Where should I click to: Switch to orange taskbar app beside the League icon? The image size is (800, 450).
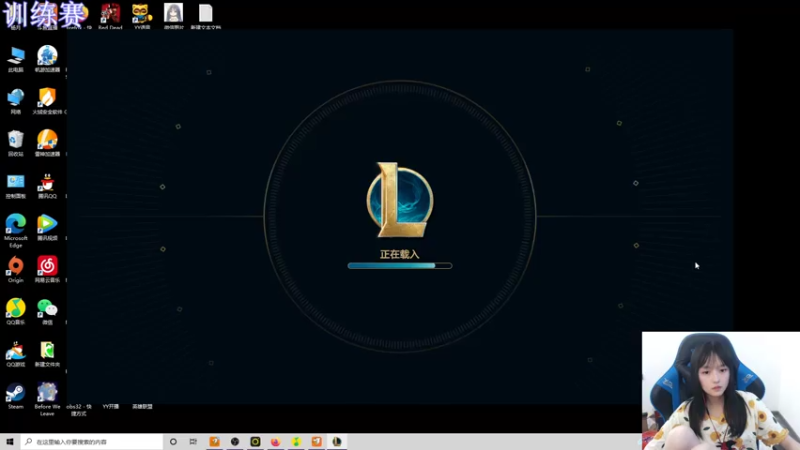point(316,441)
